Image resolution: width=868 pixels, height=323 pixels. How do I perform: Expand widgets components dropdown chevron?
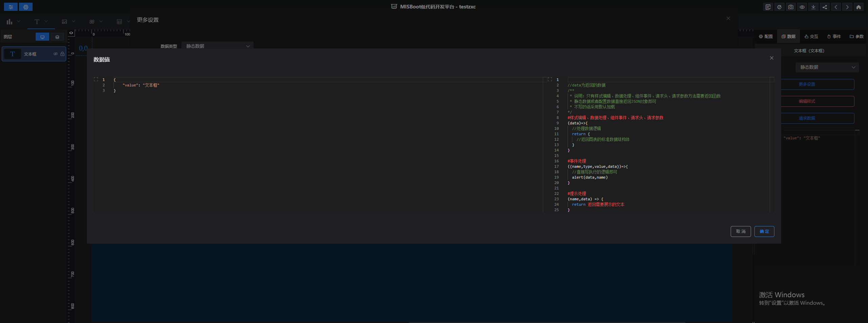101,21
